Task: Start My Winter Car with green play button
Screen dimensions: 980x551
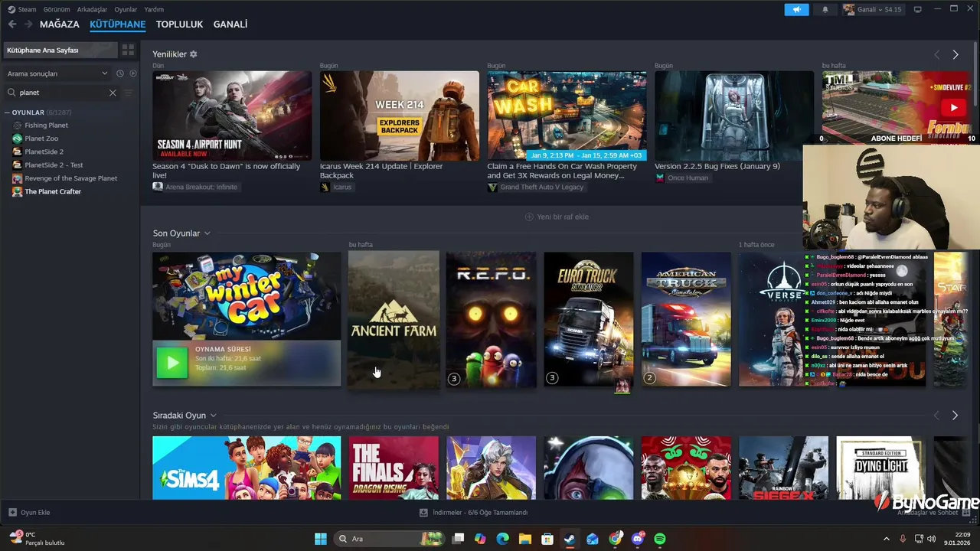Action: tap(172, 363)
